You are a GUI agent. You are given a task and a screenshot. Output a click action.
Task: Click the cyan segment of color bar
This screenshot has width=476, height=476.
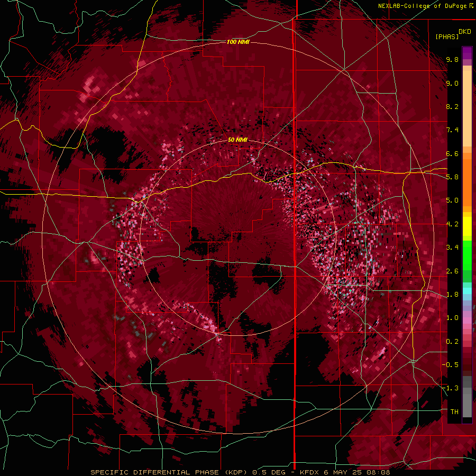pos(467,291)
